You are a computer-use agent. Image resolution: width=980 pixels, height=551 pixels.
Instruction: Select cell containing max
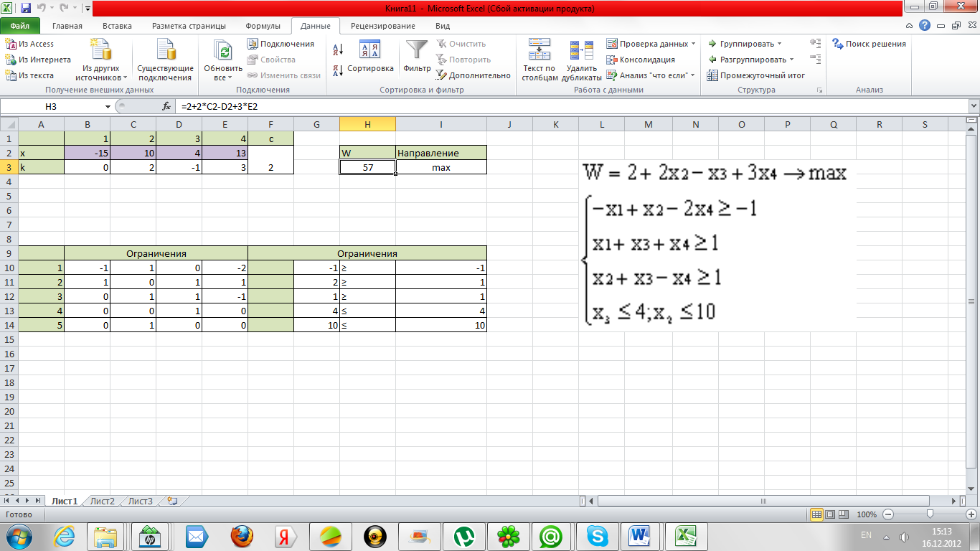tap(440, 167)
